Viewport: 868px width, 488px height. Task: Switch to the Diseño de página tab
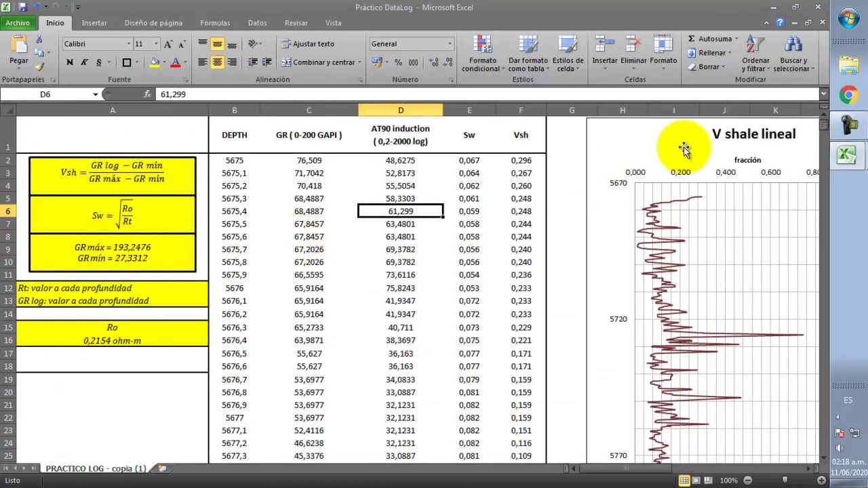coord(153,23)
